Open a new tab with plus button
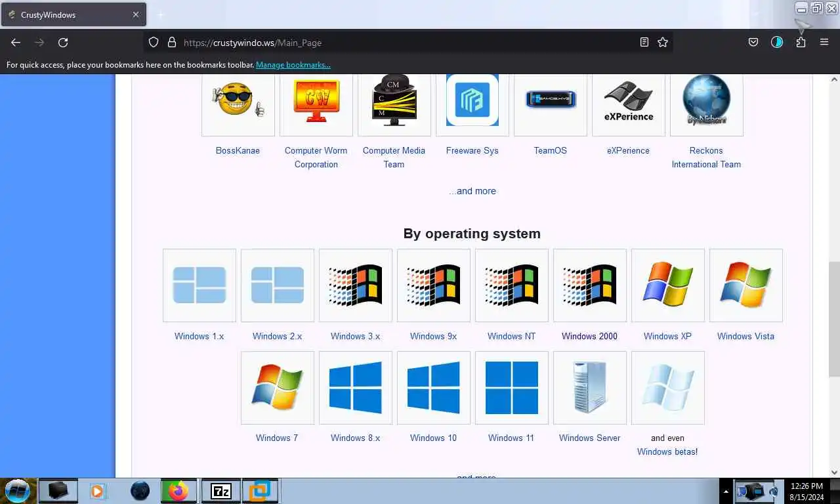Image resolution: width=840 pixels, height=504 pixels. point(161,14)
